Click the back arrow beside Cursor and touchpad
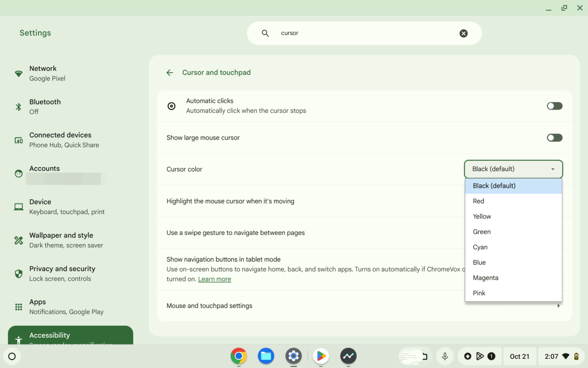The image size is (588, 368). coord(170,72)
